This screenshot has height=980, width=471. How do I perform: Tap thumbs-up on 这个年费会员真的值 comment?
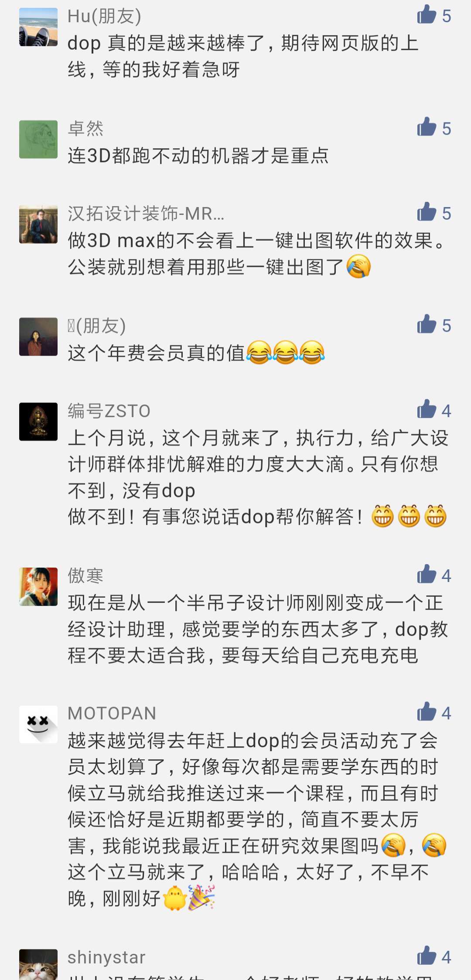click(427, 324)
